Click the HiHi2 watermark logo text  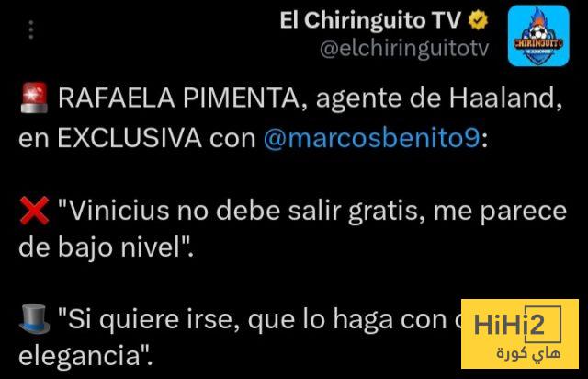(x=509, y=325)
